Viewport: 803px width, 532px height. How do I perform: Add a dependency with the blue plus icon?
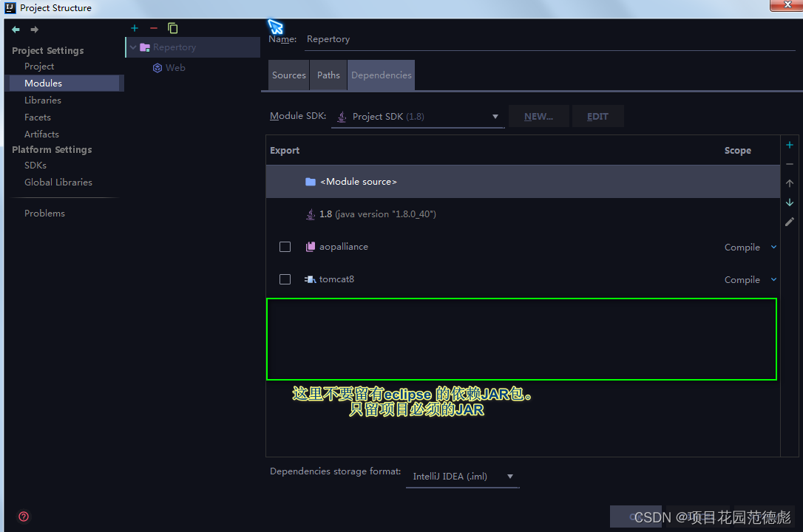(790, 146)
